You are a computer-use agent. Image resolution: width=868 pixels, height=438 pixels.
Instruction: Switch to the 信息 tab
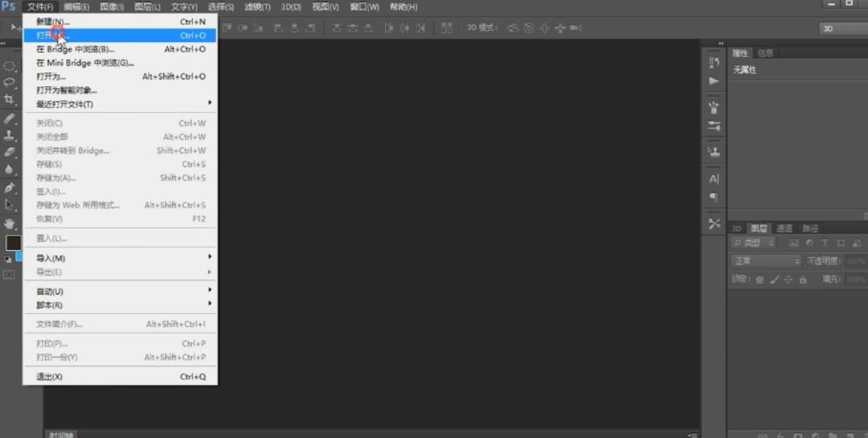pyautogui.click(x=765, y=53)
